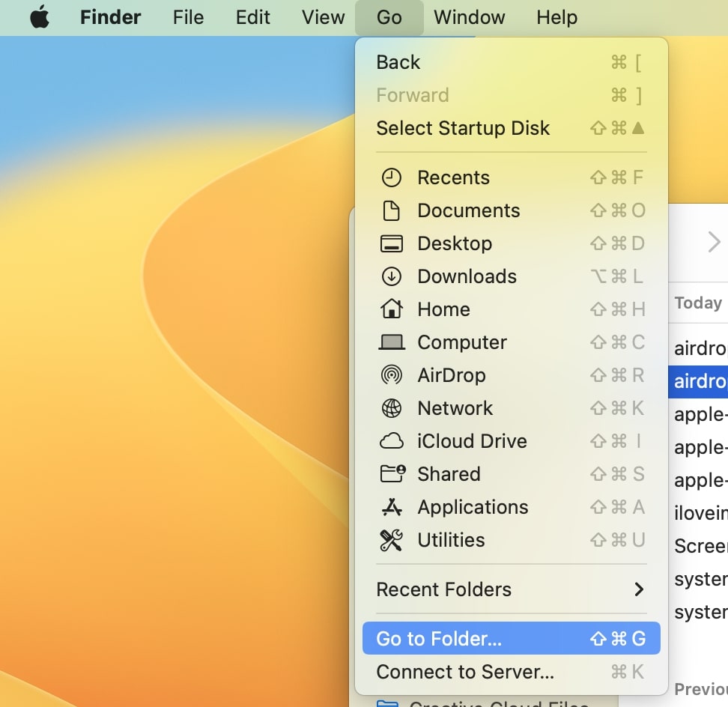Click the Home house icon

[392, 309]
